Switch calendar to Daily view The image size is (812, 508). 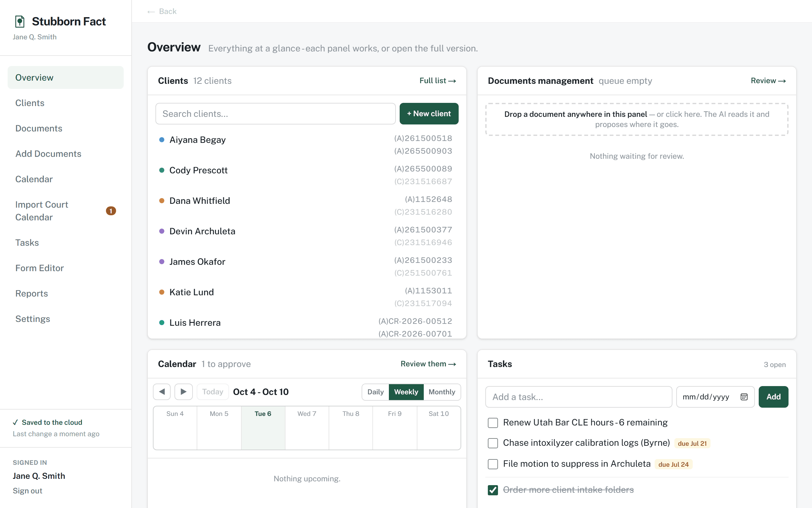pos(375,392)
